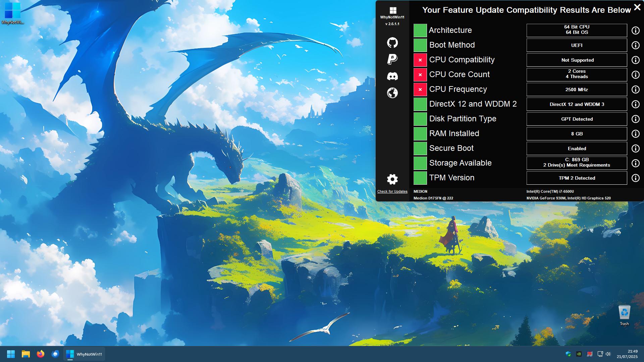Click the 'UEFI' result value
The height and width of the screenshot is (362, 644).
tap(577, 45)
